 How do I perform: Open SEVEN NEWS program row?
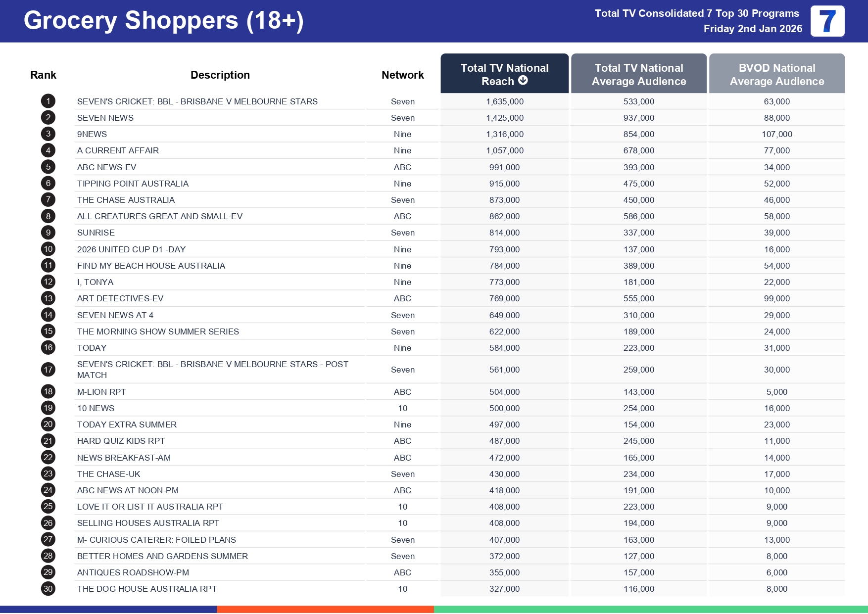(x=105, y=118)
